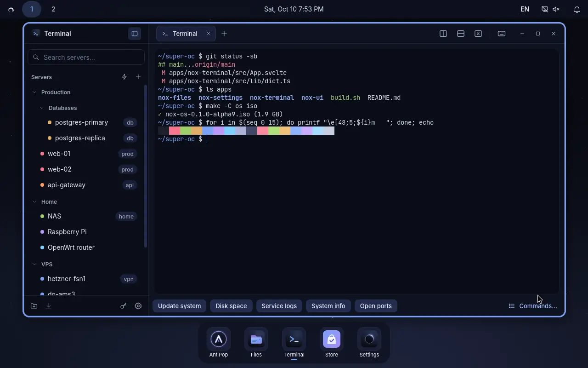
Task: Close the current split pane icon
Action: click(x=478, y=34)
